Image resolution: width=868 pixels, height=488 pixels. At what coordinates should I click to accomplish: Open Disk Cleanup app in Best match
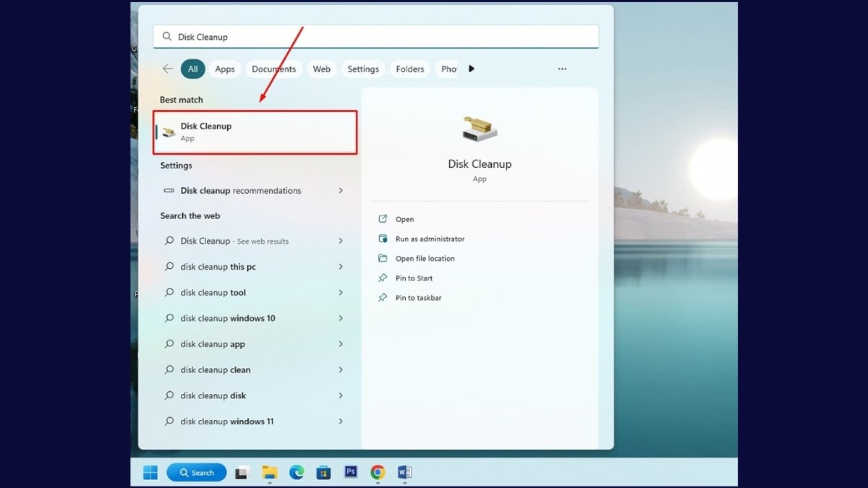255,132
